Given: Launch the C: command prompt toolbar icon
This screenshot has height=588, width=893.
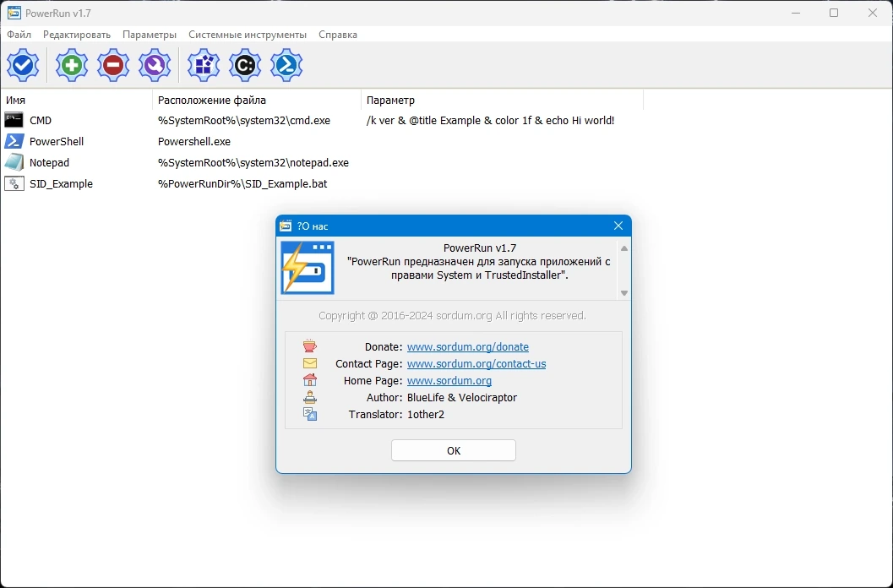Looking at the screenshot, I should point(245,65).
